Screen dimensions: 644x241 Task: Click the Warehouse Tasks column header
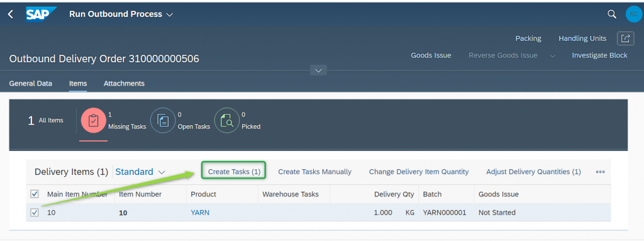(291, 194)
